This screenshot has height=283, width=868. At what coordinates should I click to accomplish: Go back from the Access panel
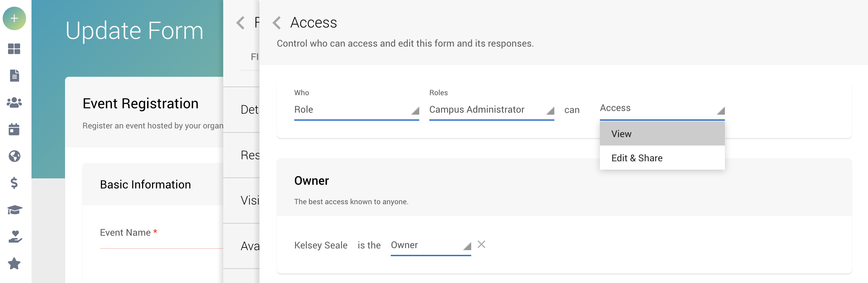coord(276,23)
